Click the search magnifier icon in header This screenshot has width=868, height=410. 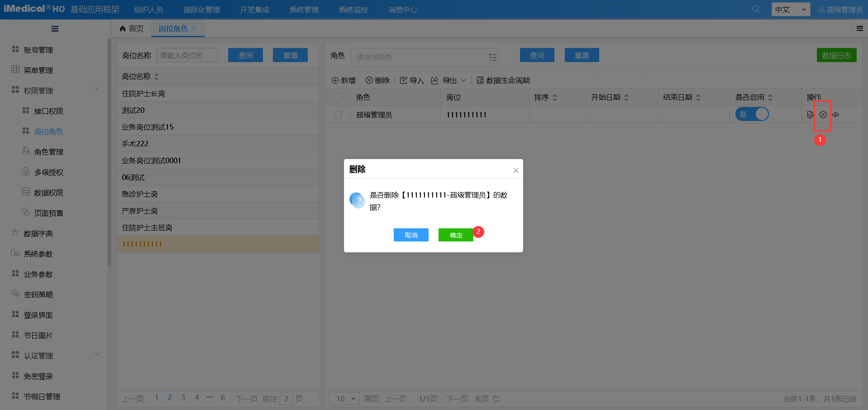[756, 10]
